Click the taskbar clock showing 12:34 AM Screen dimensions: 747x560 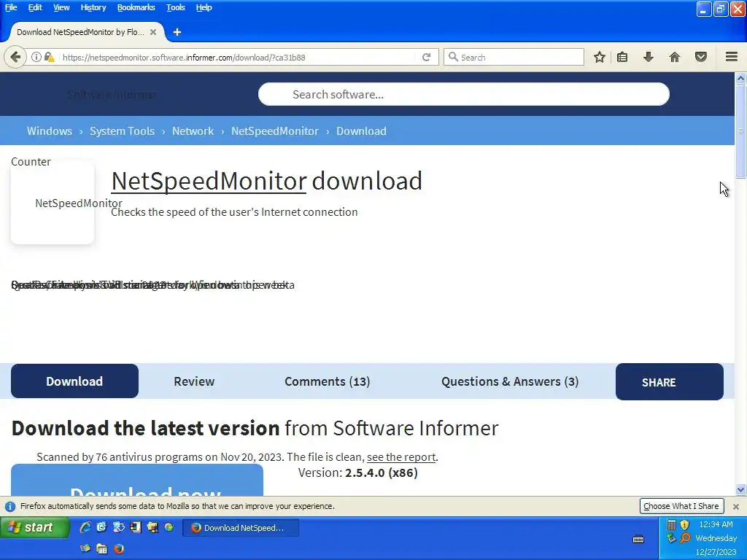coord(716,524)
